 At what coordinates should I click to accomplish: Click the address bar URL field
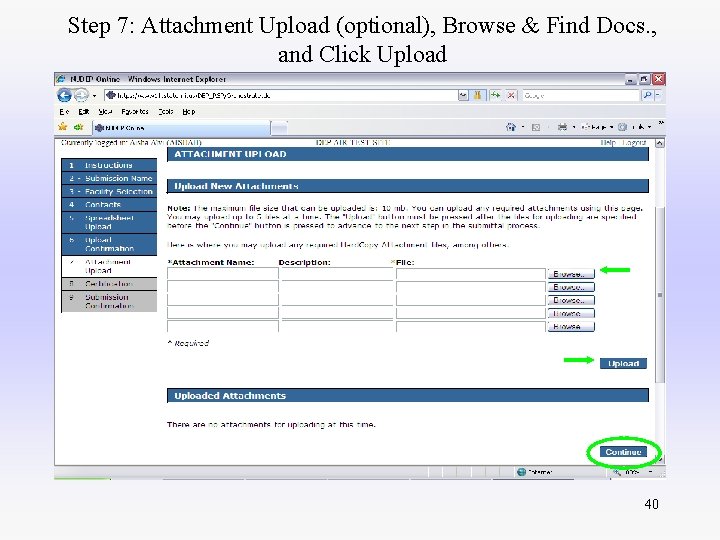(x=280, y=96)
